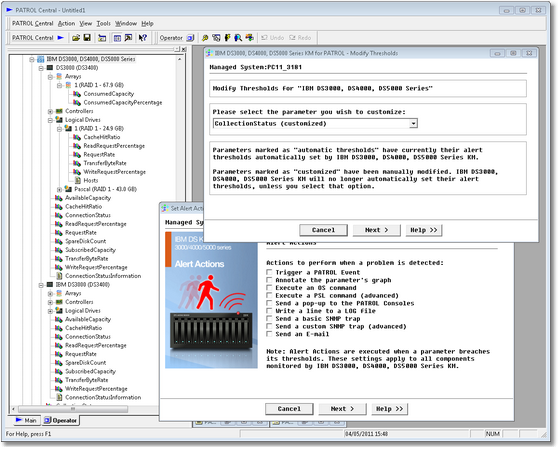
Task: Click the blue PATROL Central arrow icon
Action: tap(61, 37)
